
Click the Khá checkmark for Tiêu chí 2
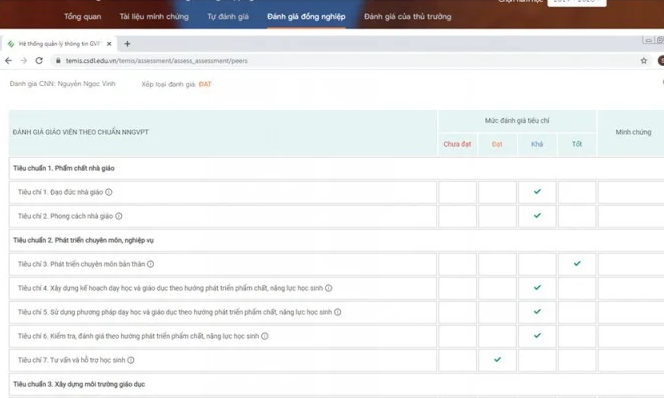537,216
